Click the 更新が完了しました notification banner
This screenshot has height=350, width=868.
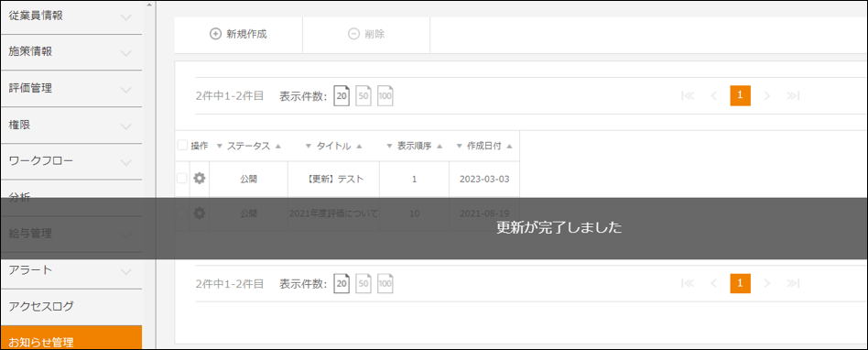pyautogui.click(x=434, y=228)
